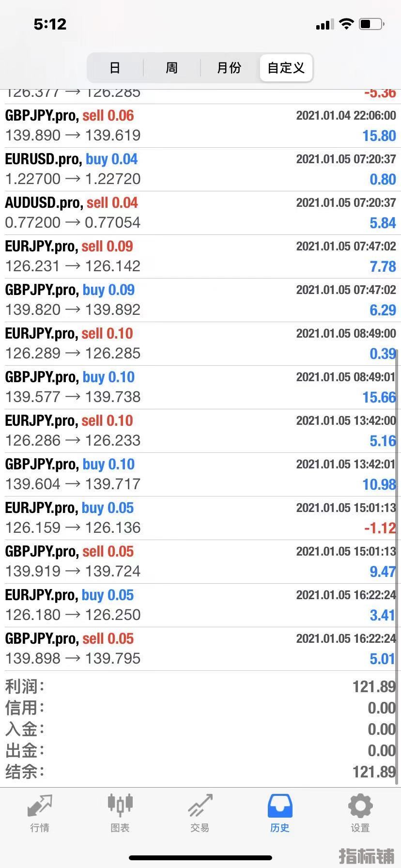Image resolution: width=401 pixels, height=868 pixels.
Task: Open the EURUSD.pro buy 0.04 trade
Action: 200,170
